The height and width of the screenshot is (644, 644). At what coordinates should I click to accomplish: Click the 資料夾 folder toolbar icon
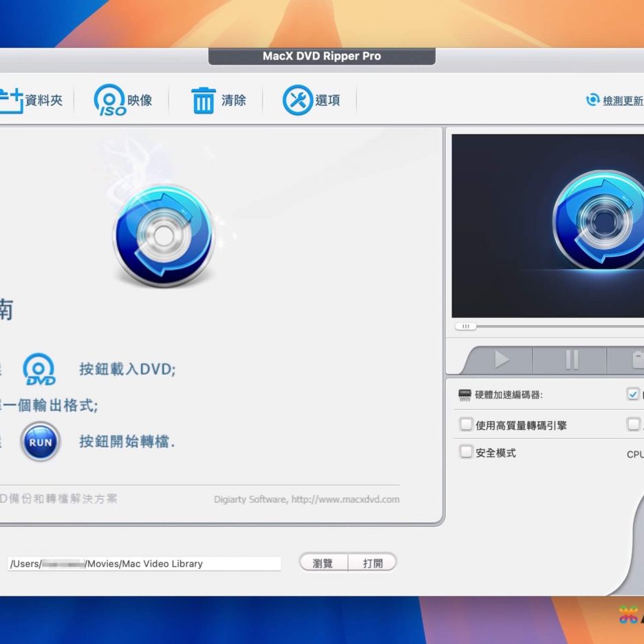point(11,100)
